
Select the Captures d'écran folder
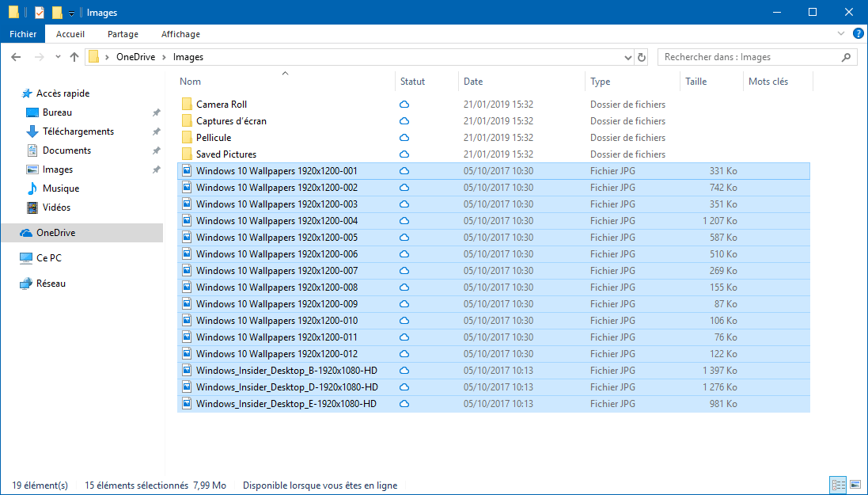pyautogui.click(x=231, y=121)
